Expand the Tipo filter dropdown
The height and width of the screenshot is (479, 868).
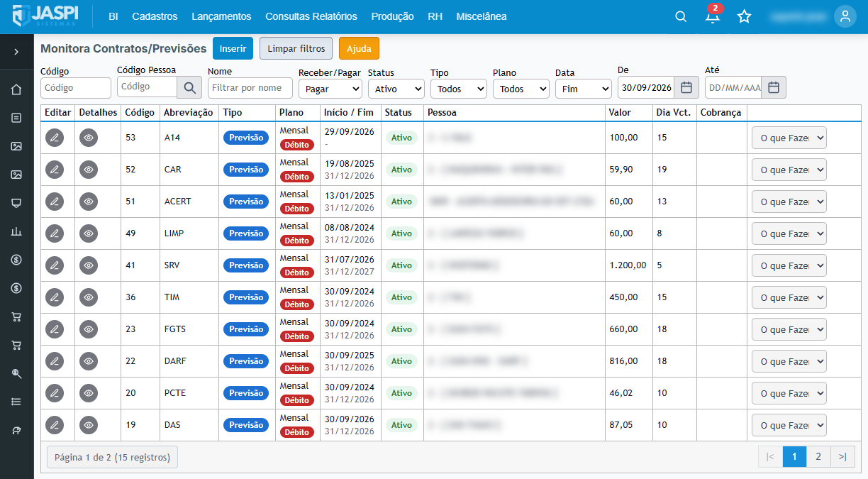tap(459, 89)
